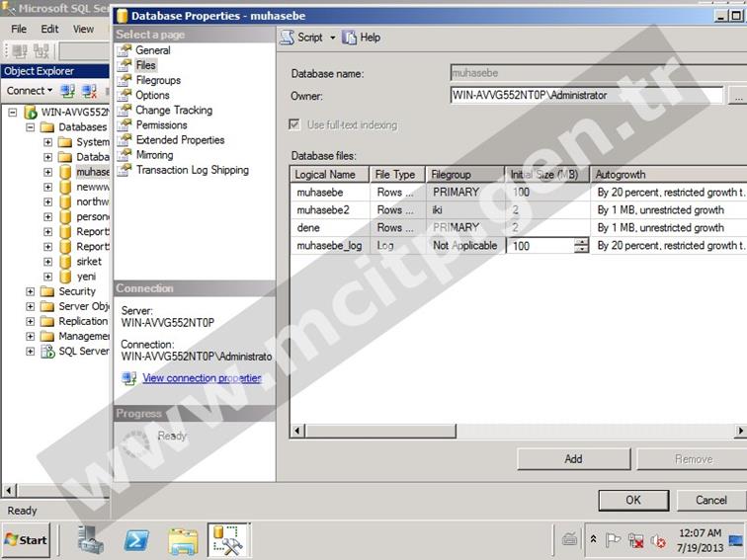This screenshot has width=747, height=560.
Task: Open View connection properties link
Action: click(202, 378)
